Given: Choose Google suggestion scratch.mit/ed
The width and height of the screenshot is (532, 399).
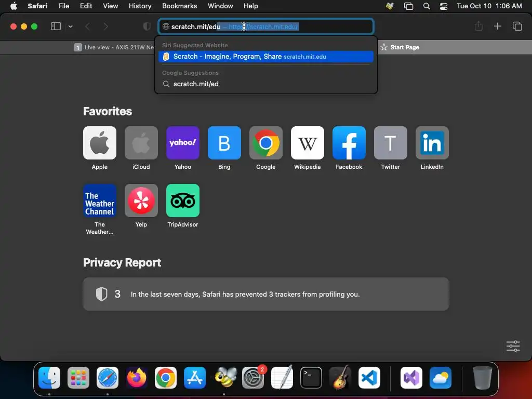Looking at the screenshot, I should pos(266,84).
